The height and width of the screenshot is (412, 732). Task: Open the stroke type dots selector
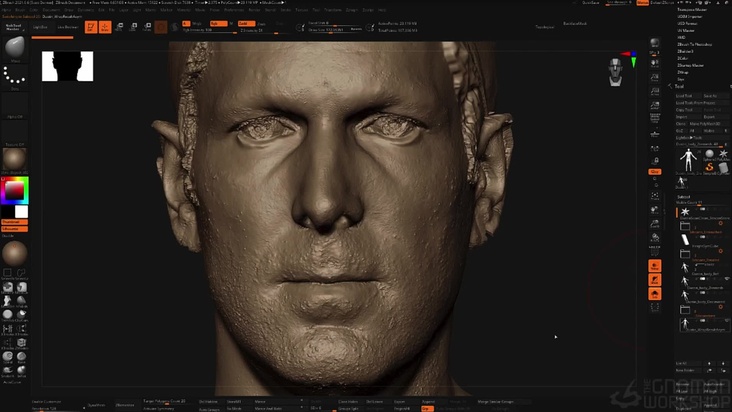click(15, 76)
